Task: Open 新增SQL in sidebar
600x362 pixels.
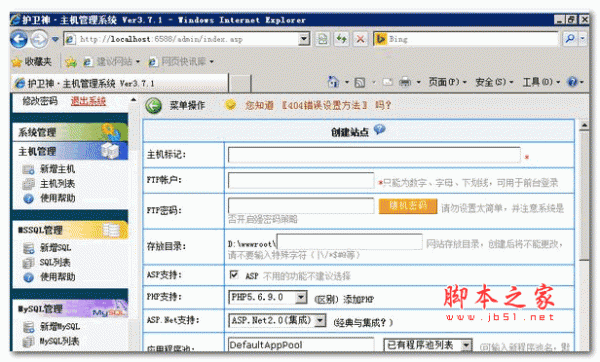Action: [55, 248]
